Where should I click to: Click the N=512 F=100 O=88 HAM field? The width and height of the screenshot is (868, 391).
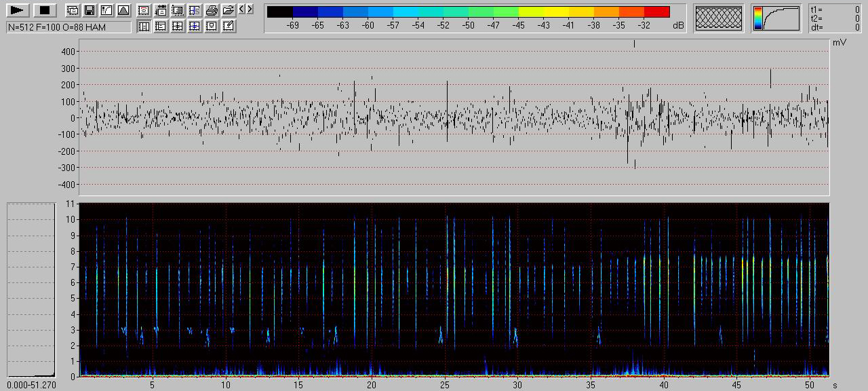(68, 27)
